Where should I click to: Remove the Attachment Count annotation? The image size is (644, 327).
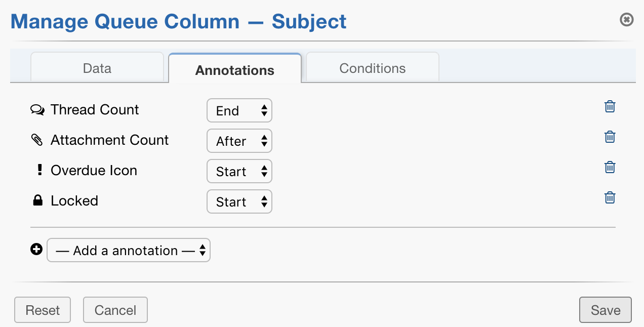(x=610, y=137)
